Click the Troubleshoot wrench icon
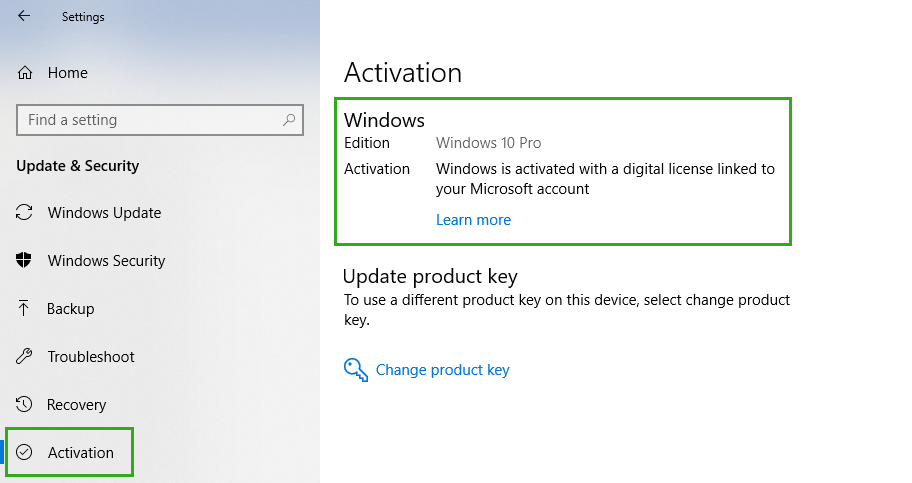The image size is (912, 483). coord(24,356)
